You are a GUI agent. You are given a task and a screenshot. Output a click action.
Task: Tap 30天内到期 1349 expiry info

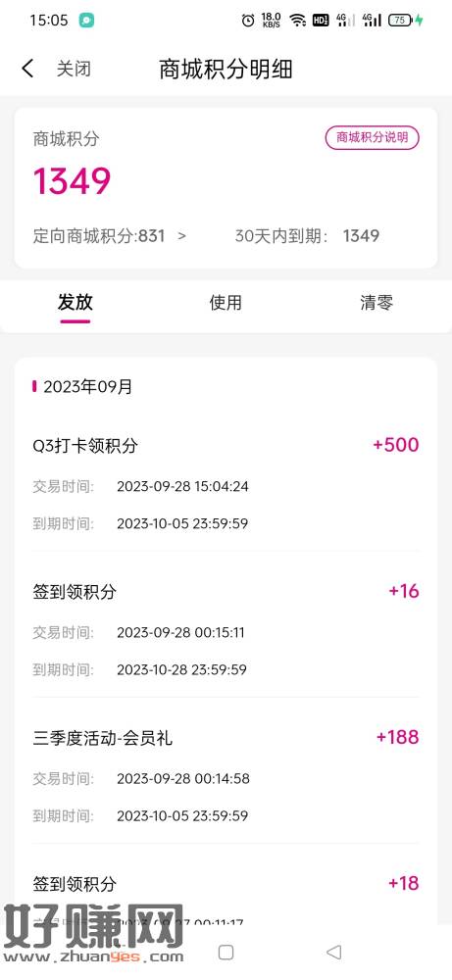pos(307,235)
